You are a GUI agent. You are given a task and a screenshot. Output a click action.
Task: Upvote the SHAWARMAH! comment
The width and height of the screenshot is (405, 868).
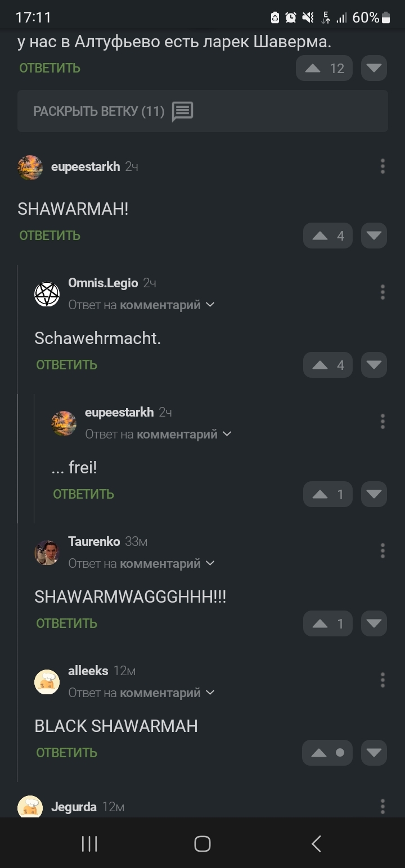pyautogui.click(x=328, y=236)
